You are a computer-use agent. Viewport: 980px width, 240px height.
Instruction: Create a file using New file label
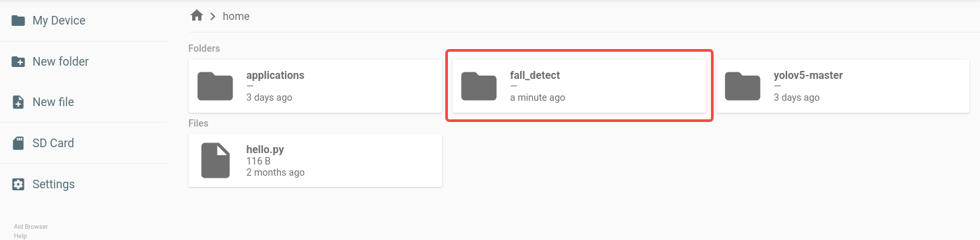click(x=53, y=102)
